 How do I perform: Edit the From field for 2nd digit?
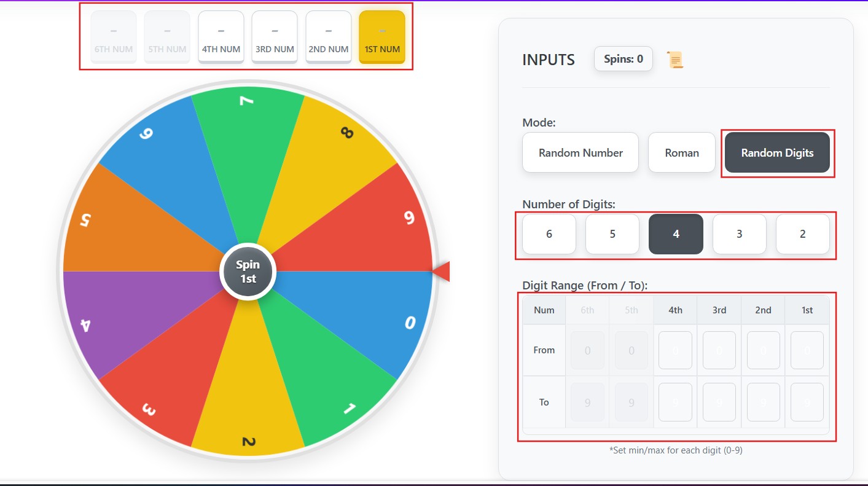coord(764,350)
